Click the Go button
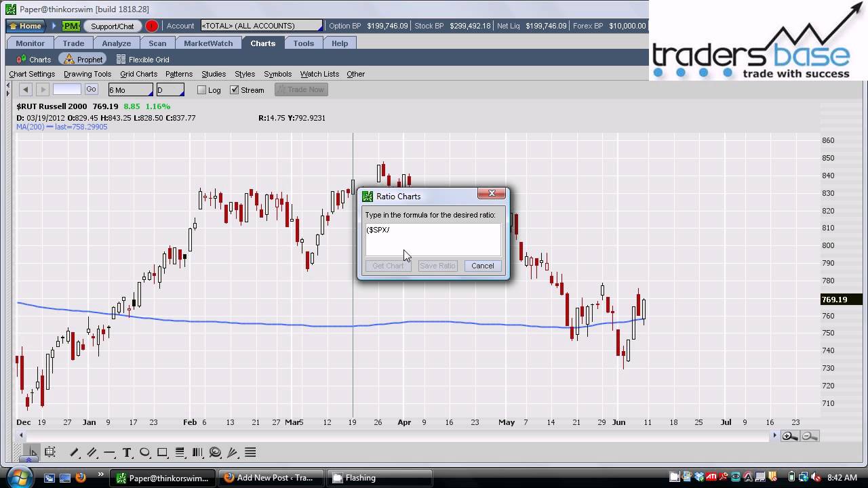 pos(91,89)
